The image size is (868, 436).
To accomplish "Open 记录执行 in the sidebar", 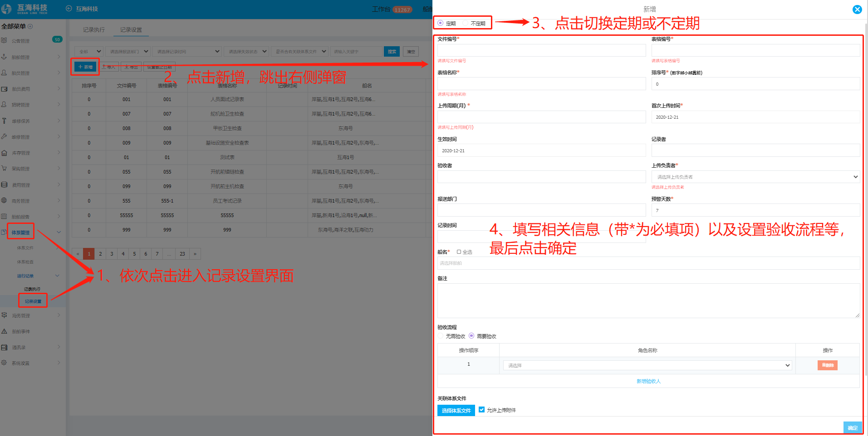I will click(x=32, y=289).
